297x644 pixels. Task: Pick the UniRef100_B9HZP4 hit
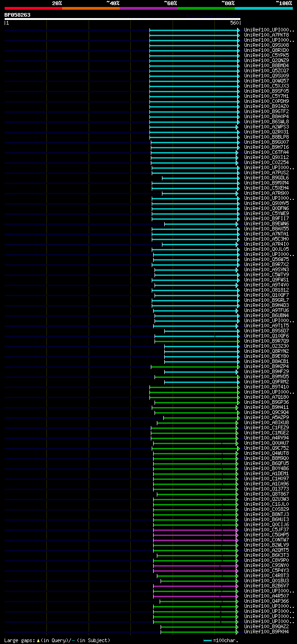click(x=266, y=366)
